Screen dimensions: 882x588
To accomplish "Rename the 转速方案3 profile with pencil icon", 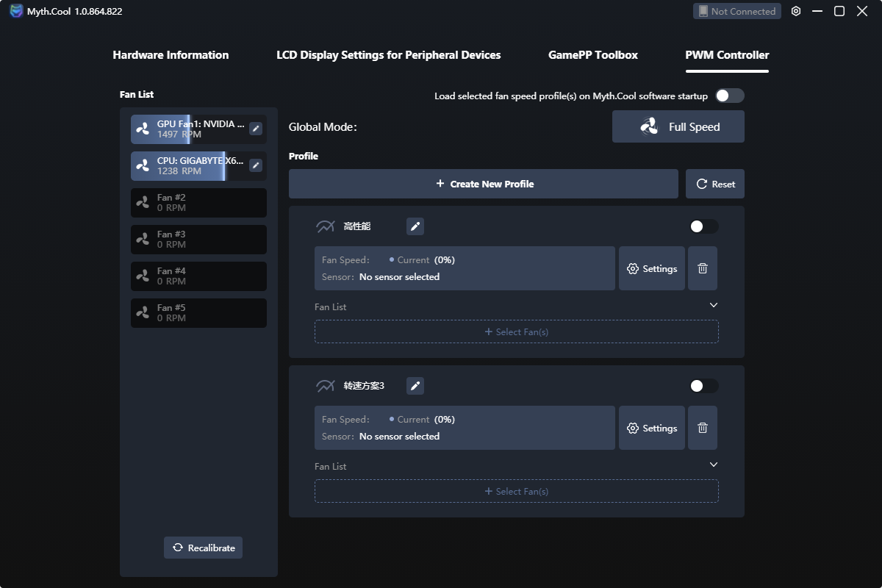I will coord(415,386).
